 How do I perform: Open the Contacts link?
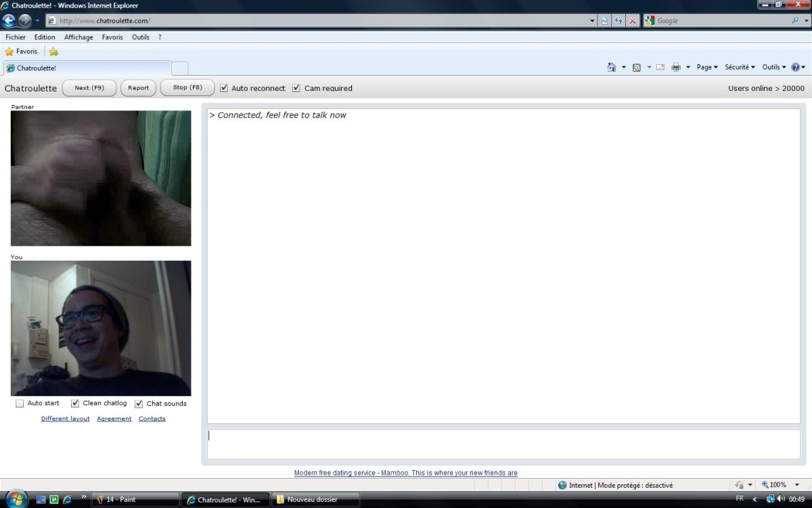point(152,419)
